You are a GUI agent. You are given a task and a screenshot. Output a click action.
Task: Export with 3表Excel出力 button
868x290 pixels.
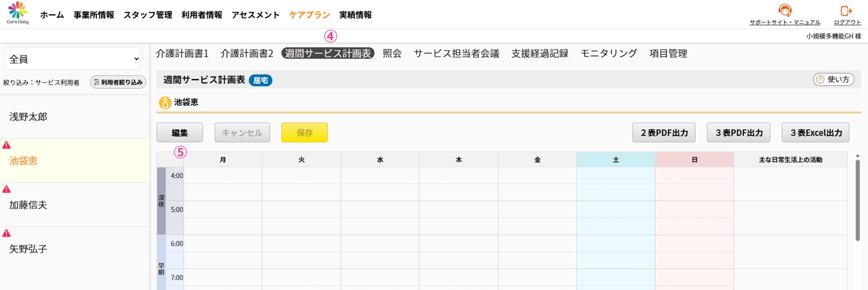point(815,133)
